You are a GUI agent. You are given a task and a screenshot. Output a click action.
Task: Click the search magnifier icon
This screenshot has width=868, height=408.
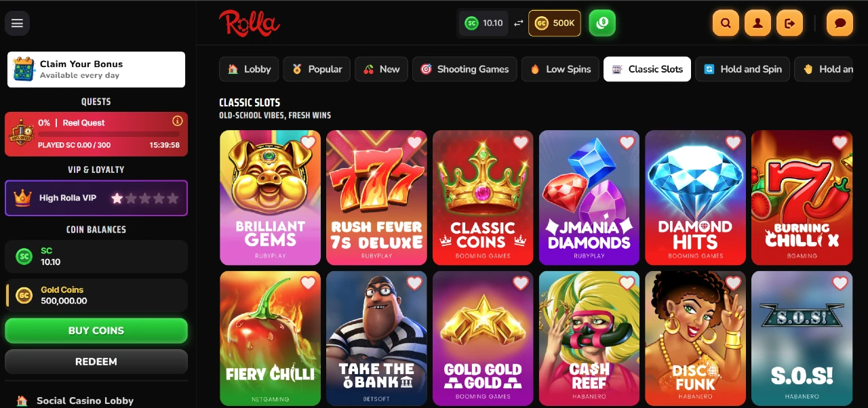click(x=726, y=23)
